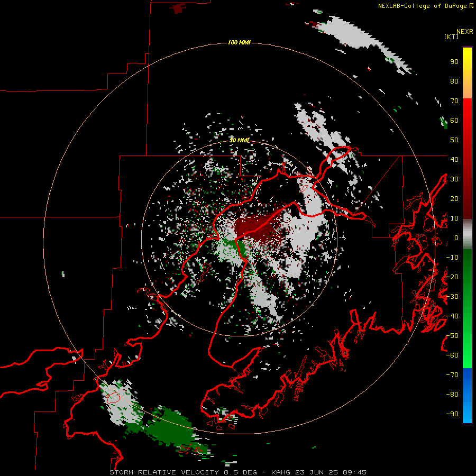Click the positive 50 scale label
The height and width of the screenshot is (476, 476).
[454, 140]
